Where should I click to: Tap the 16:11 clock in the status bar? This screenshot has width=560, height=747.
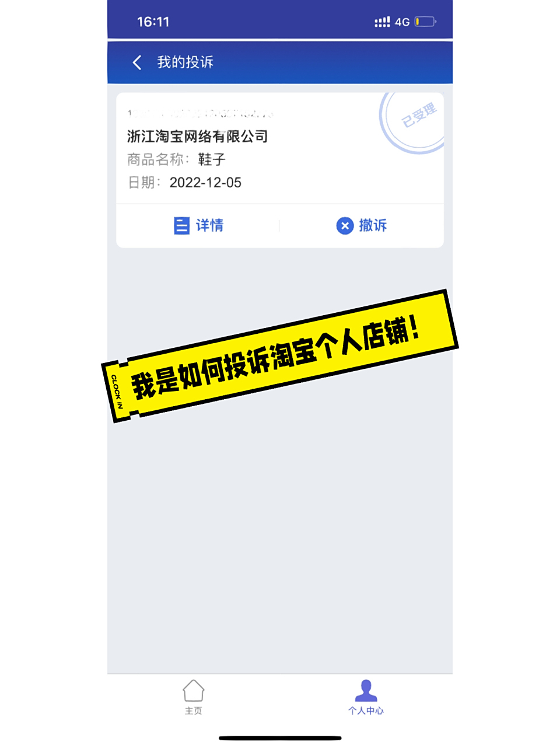pos(153,22)
